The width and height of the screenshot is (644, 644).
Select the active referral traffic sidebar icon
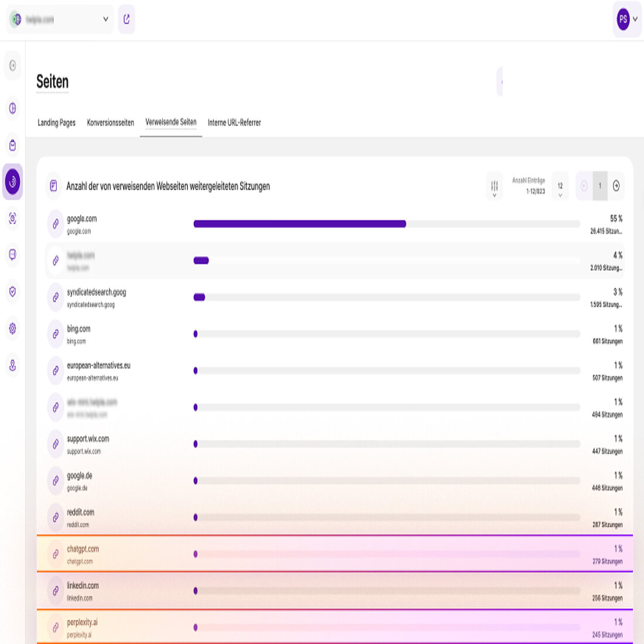(x=12, y=181)
